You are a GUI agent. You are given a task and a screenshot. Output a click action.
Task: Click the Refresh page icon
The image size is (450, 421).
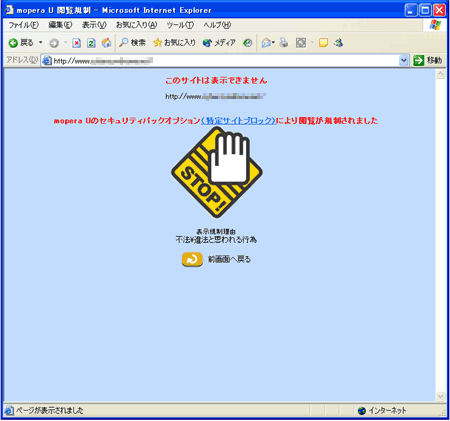click(91, 43)
